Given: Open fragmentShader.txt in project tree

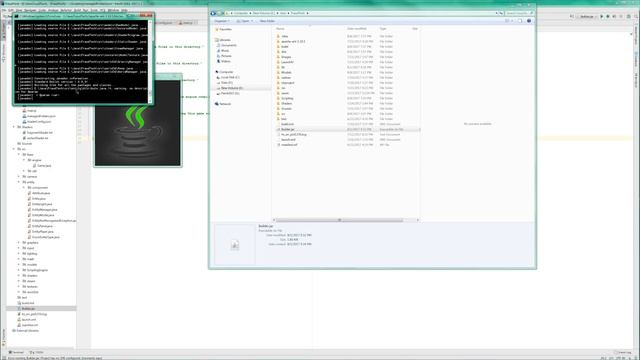Looking at the screenshot, I should pyautogui.click(x=40, y=133).
